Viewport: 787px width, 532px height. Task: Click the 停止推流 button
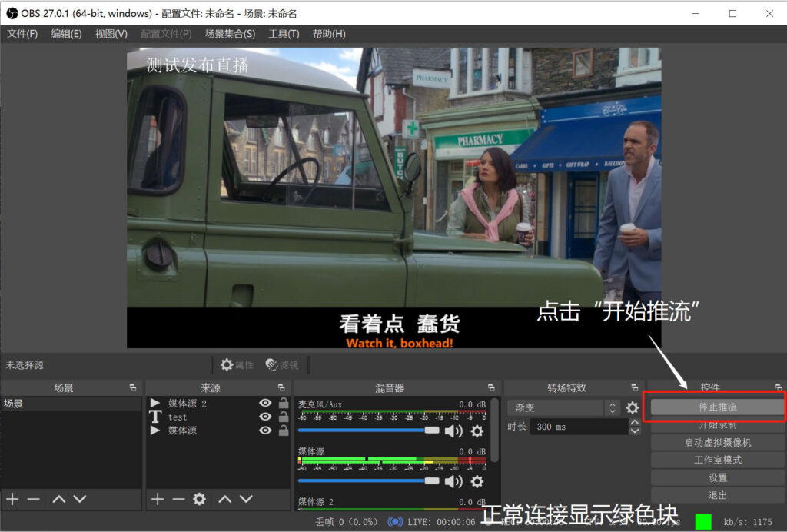click(x=718, y=407)
